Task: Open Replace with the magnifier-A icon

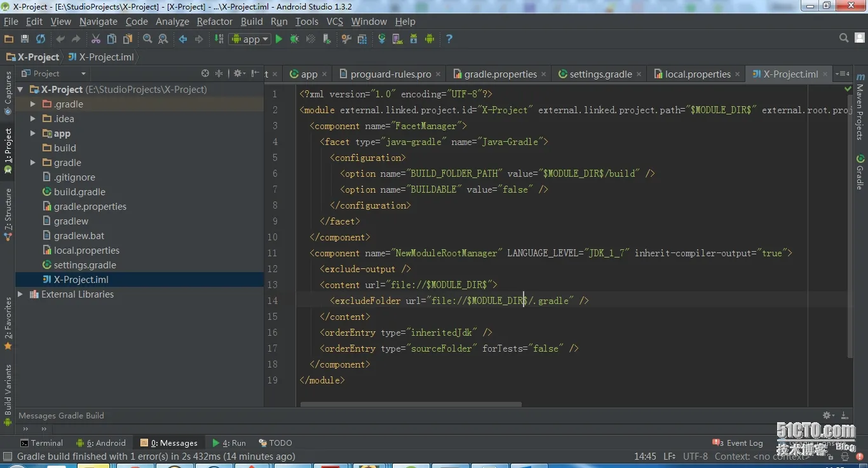Action: [163, 39]
